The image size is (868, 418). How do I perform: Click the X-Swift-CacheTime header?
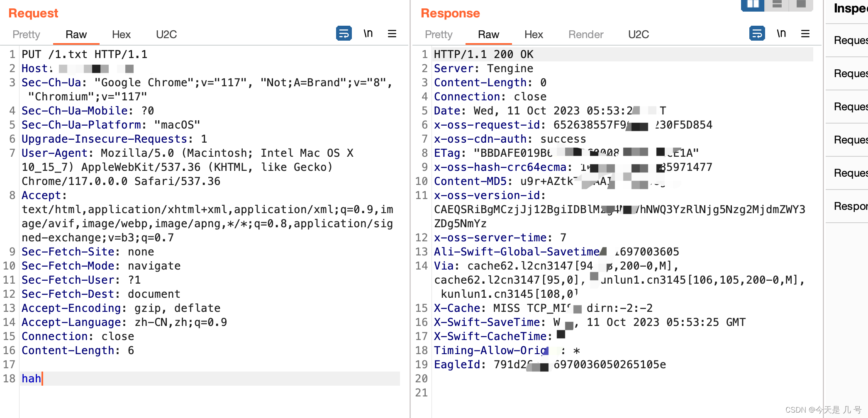coord(500,336)
